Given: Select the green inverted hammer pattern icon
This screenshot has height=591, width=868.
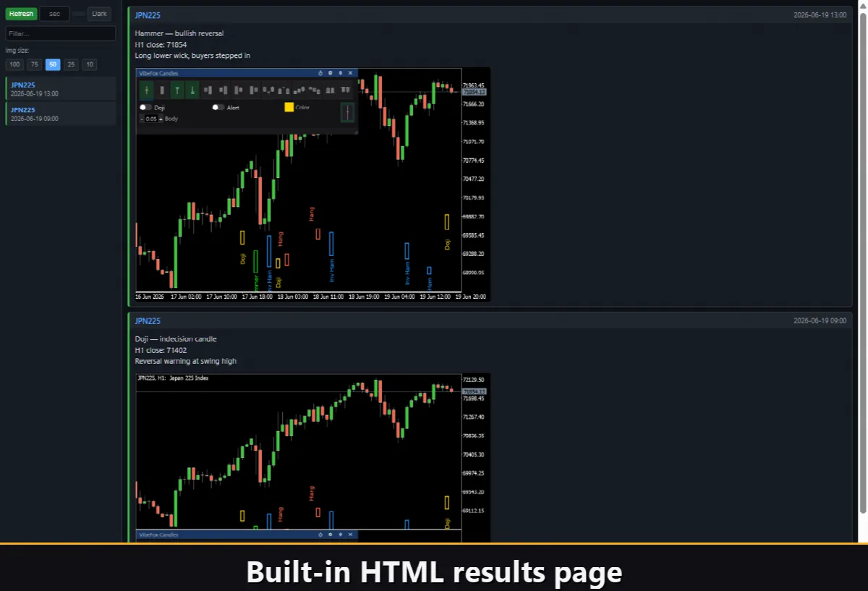Looking at the screenshot, I should 192,90.
